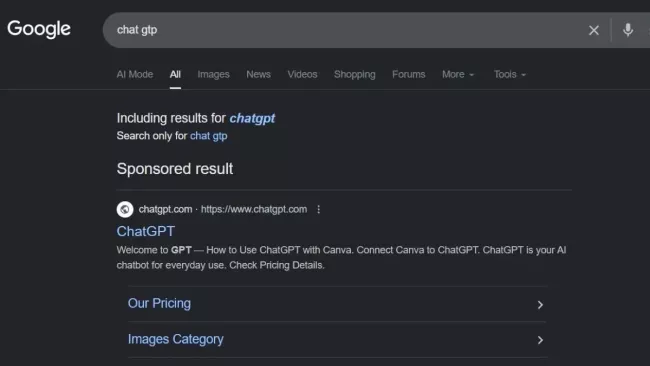Switch to the AI Mode tab

point(135,74)
